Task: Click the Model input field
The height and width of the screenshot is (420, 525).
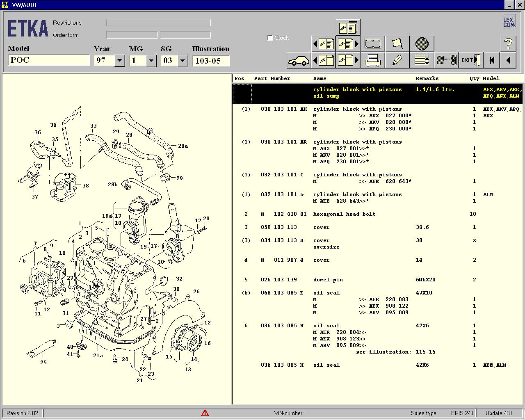Action: point(49,60)
